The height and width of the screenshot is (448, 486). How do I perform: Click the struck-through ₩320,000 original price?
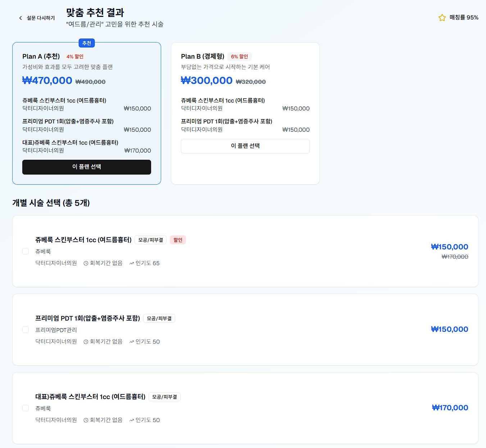tap(251, 82)
